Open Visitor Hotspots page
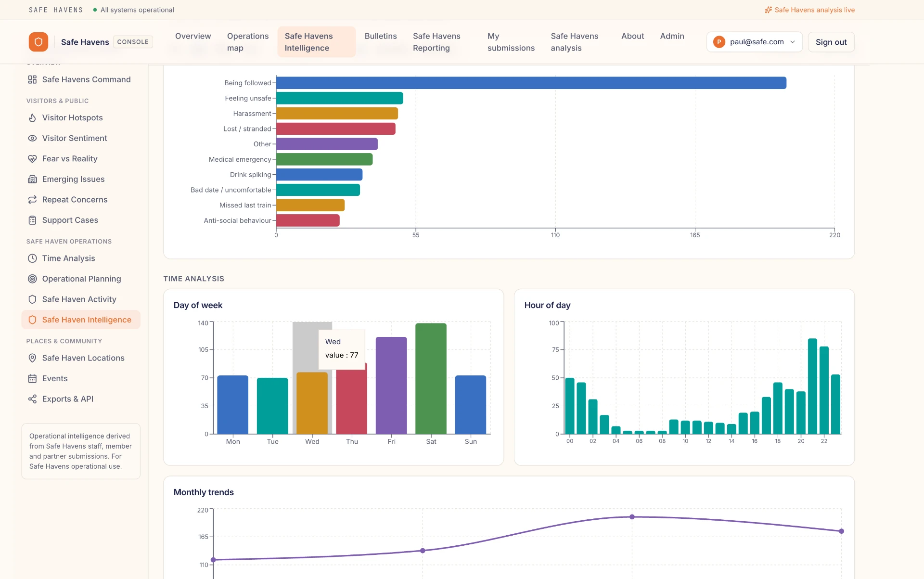Image resolution: width=924 pixels, height=579 pixels. [81, 118]
